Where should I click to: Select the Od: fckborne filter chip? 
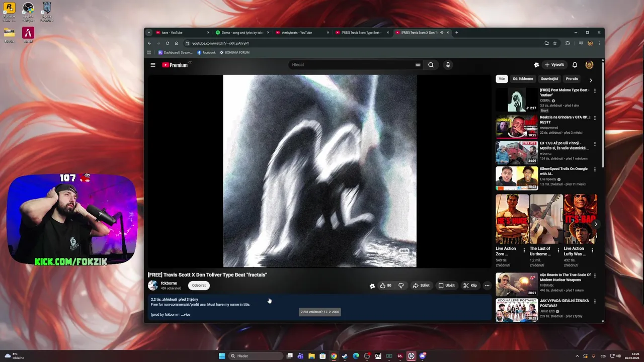coord(523,79)
